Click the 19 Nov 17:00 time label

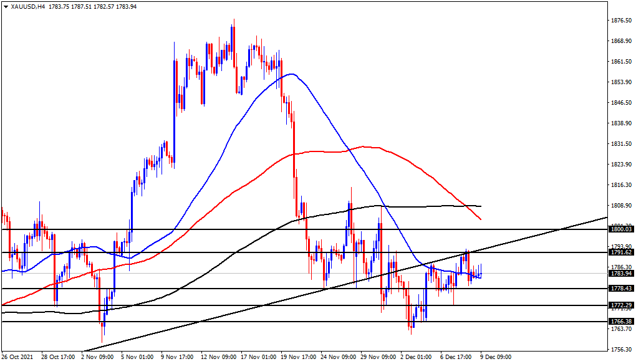pyautogui.click(x=299, y=357)
